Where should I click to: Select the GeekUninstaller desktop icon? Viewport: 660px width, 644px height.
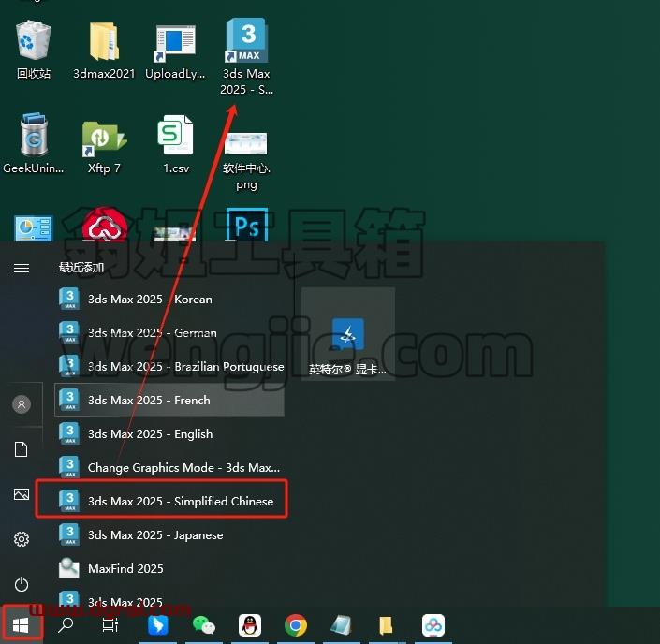34,143
